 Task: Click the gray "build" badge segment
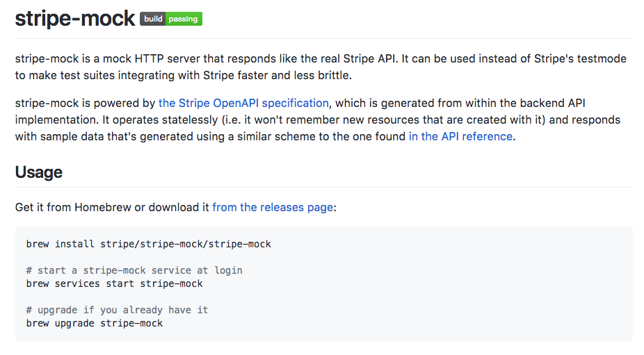pos(153,19)
